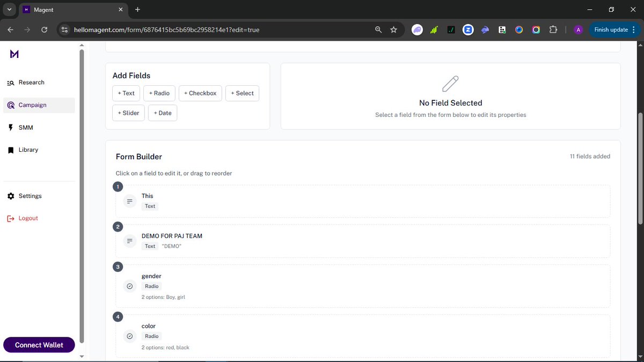
Task: Open Library in the sidebar
Action: (39, 150)
